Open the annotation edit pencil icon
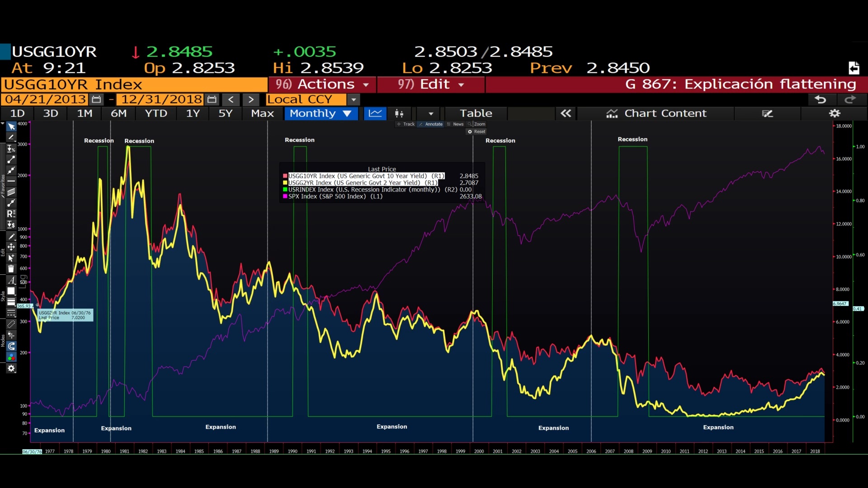The image size is (868, 488). (767, 113)
